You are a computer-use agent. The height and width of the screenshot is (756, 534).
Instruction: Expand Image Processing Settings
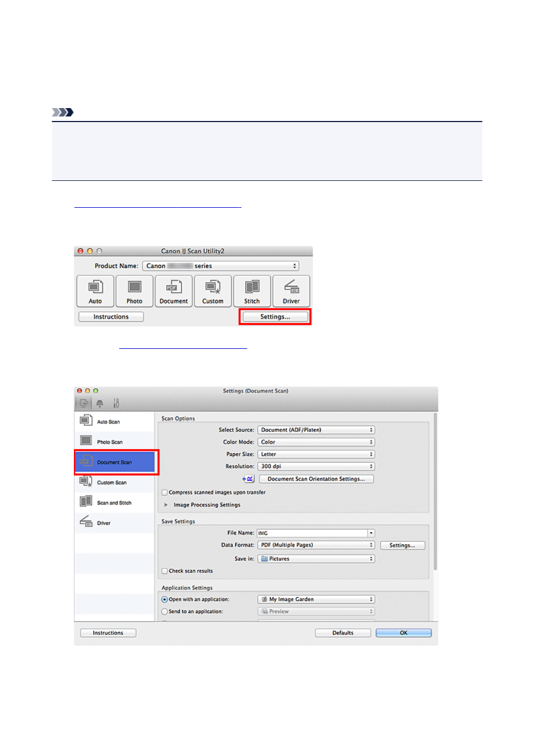[x=166, y=505]
